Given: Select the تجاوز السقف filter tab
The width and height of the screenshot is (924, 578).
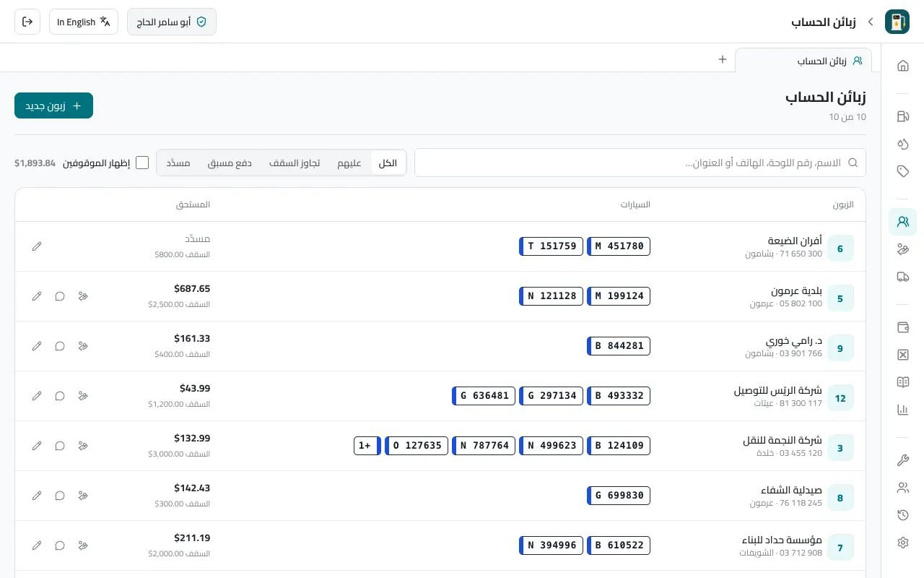Looking at the screenshot, I should click(295, 163).
